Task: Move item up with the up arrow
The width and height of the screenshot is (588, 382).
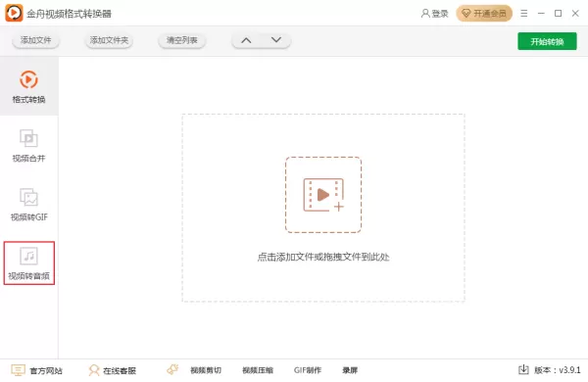Action: pos(246,40)
